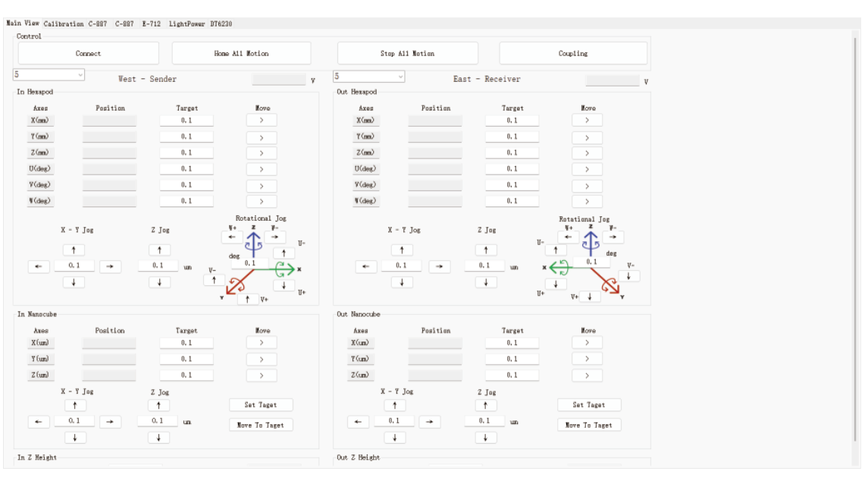Screen dimensions: 868x481
Task: Open the East - Receiver dropdown
Action: 369,77
